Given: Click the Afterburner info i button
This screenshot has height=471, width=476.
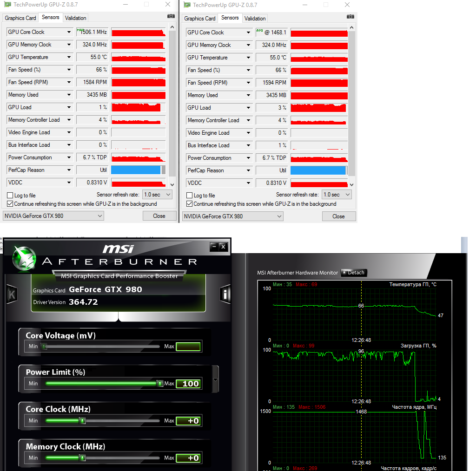Looking at the screenshot, I should point(225,294).
